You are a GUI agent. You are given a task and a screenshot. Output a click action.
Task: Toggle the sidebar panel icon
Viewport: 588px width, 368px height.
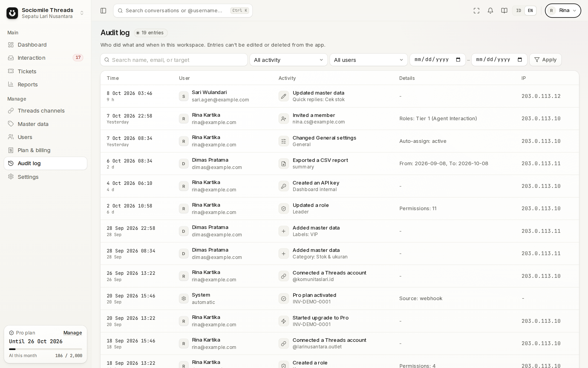click(x=103, y=11)
